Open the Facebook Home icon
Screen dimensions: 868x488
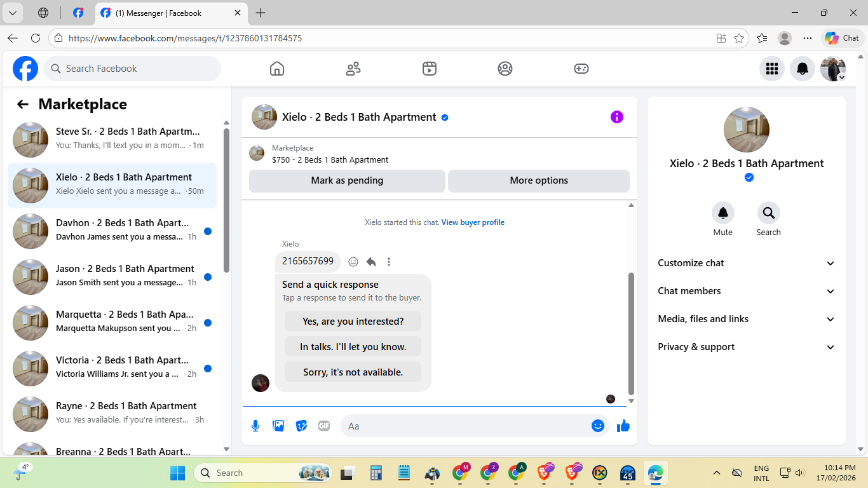tap(277, 69)
